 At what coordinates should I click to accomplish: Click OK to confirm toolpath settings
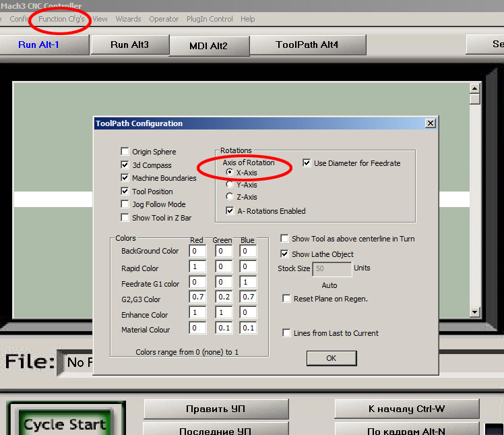tap(331, 358)
